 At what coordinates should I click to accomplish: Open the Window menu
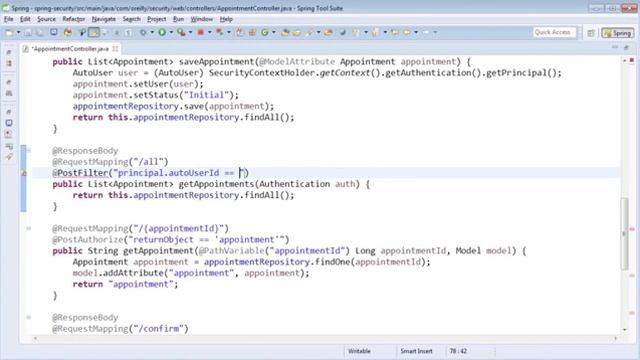point(202,19)
